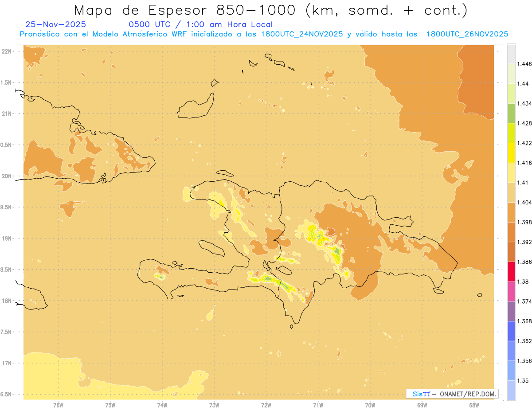
Task: Click the red color bar segment above 1.38
Action: coord(511,271)
